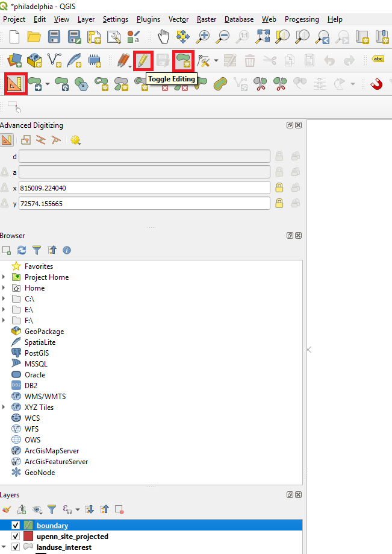The image size is (392, 554).
Task: Refresh the Browser panel
Action: pos(22,250)
